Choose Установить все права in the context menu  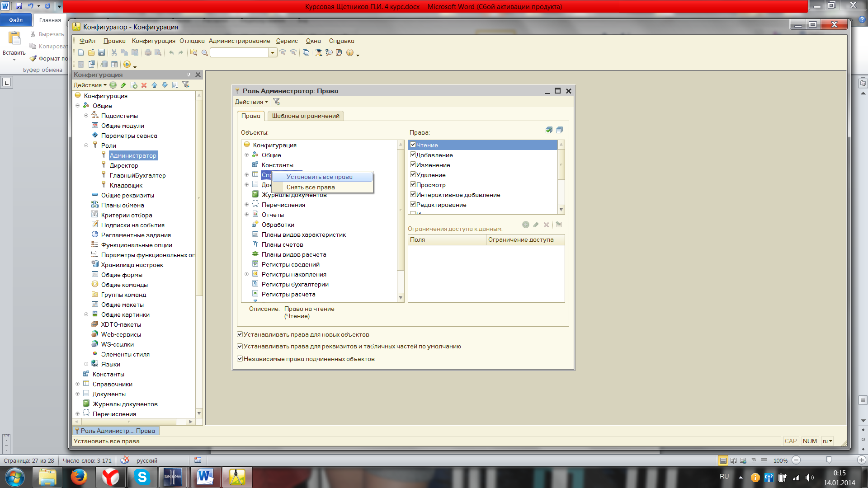319,177
